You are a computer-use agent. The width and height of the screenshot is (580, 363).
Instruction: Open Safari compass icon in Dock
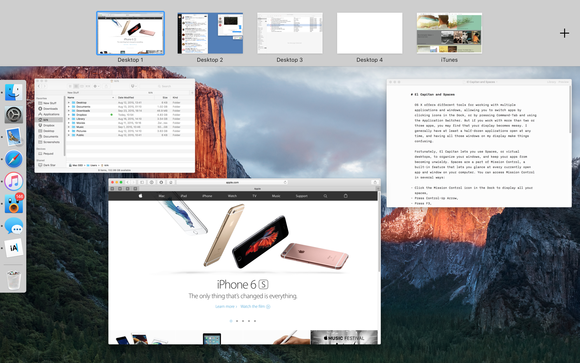click(14, 159)
